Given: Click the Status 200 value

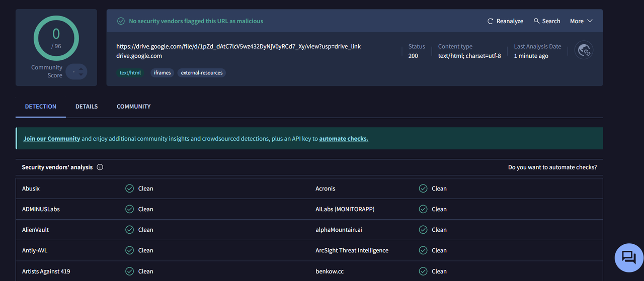Looking at the screenshot, I should (x=413, y=56).
